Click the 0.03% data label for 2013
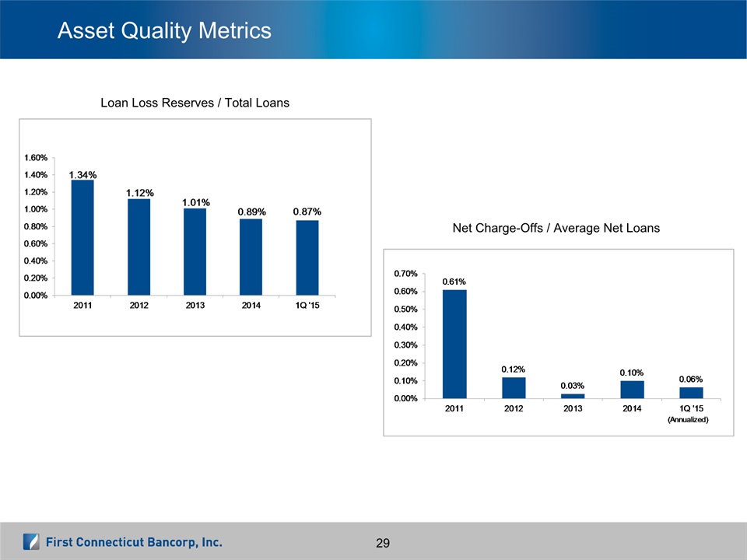This screenshot has height=560, width=747. coord(572,386)
